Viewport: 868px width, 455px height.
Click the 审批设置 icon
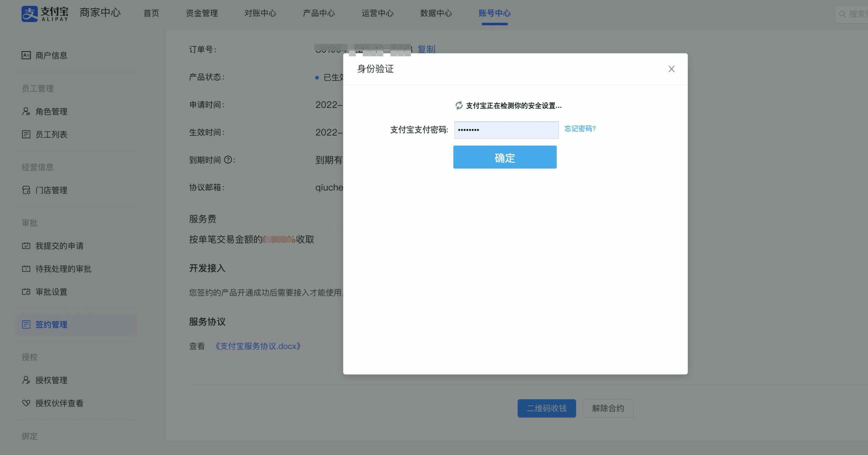tap(26, 292)
